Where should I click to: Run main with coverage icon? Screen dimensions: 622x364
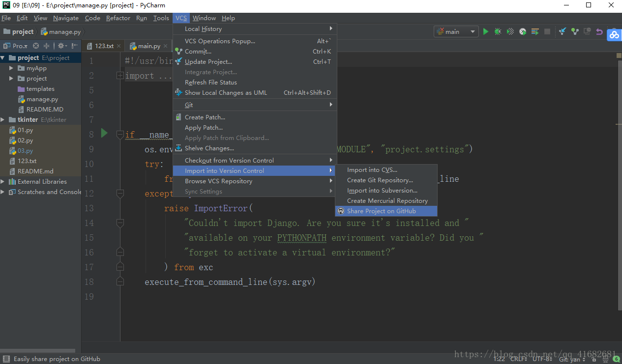click(x=510, y=31)
